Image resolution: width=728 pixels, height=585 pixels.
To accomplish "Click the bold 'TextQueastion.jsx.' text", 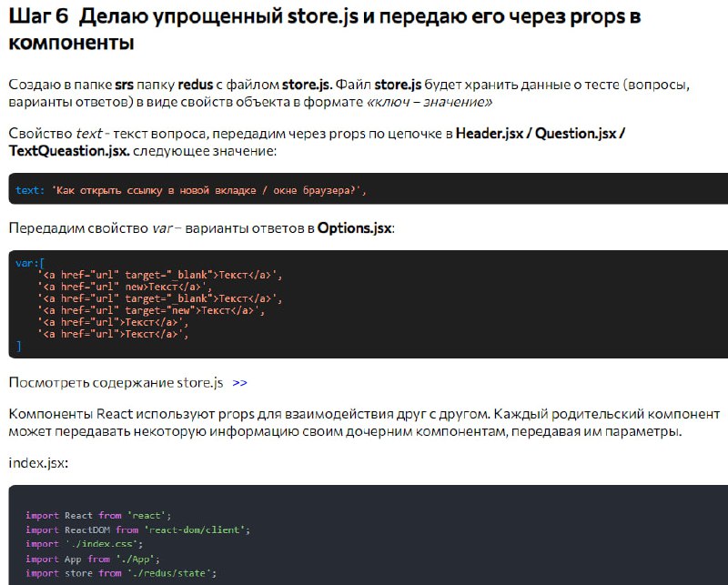I will pyautogui.click(x=69, y=151).
